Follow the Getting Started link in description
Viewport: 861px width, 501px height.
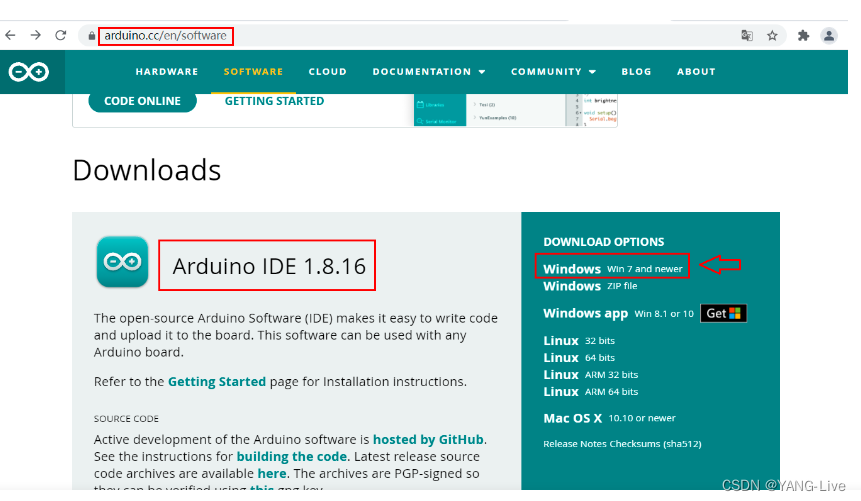pyautogui.click(x=216, y=382)
